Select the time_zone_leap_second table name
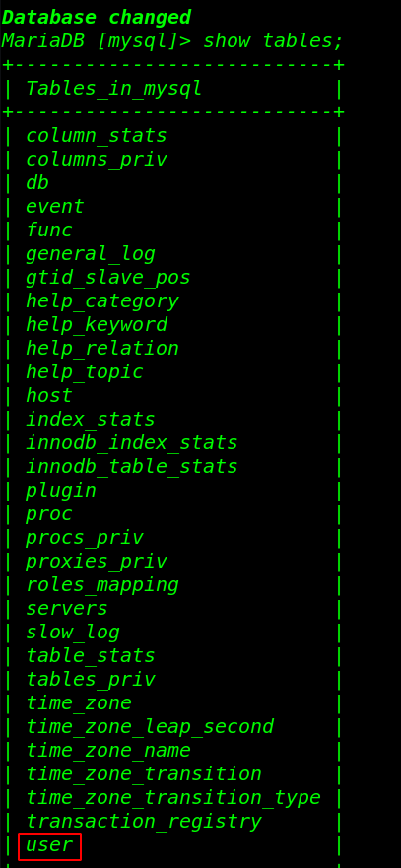The height and width of the screenshot is (868, 401). (x=150, y=727)
